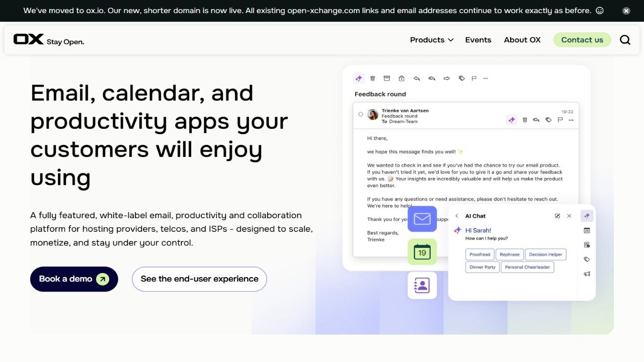Click the OX Stay Open logo
The height and width of the screenshot is (362, 644).
49,40
